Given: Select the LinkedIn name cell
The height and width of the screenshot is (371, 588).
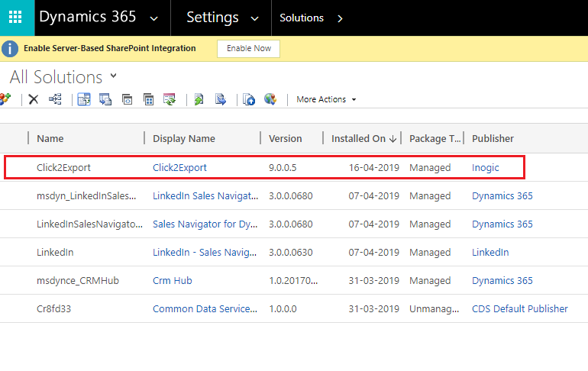Looking at the screenshot, I should 55,252.
